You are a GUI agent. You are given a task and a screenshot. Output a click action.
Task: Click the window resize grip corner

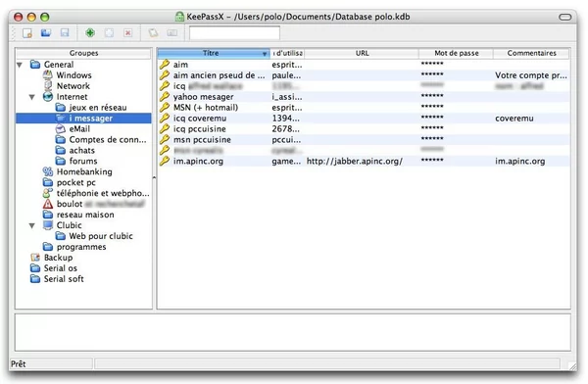click(572, 366)
